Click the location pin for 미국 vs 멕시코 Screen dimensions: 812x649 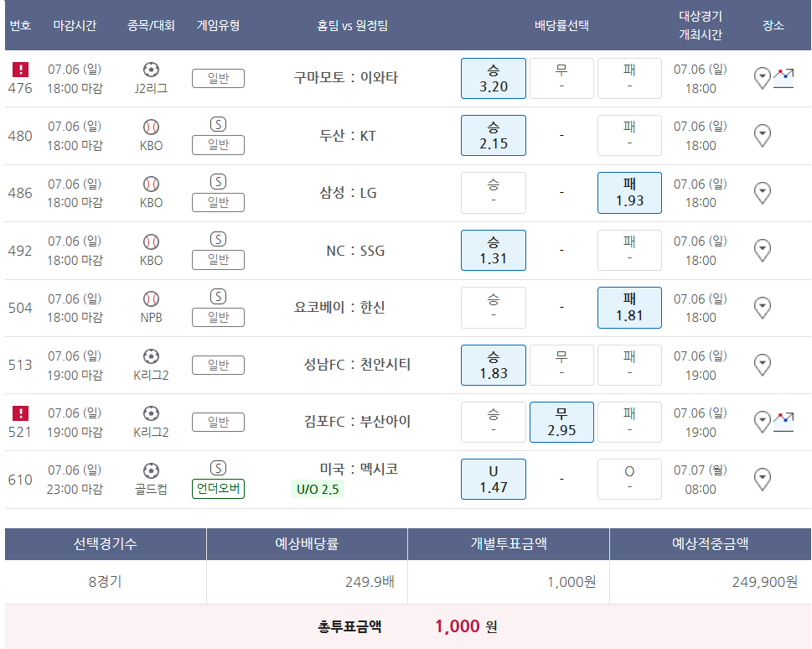point(762,479)
